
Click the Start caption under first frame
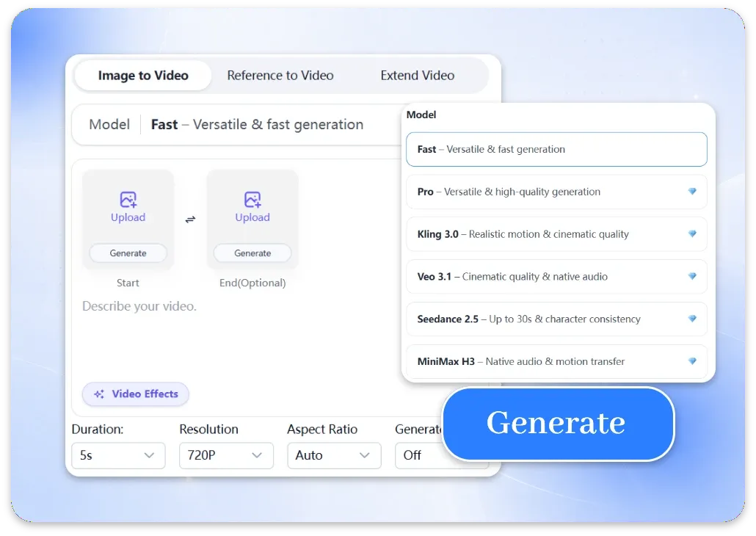[128, 283]
